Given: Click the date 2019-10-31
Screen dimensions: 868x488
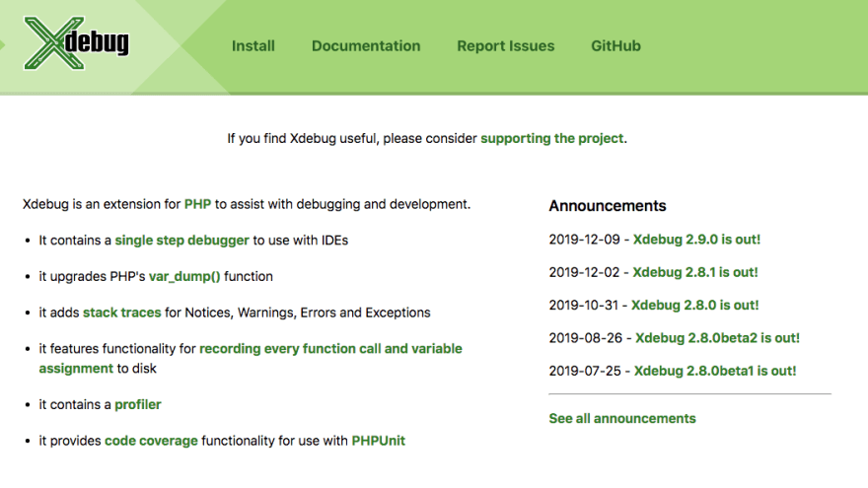Looking at the screenshot, I should [584, 305].
